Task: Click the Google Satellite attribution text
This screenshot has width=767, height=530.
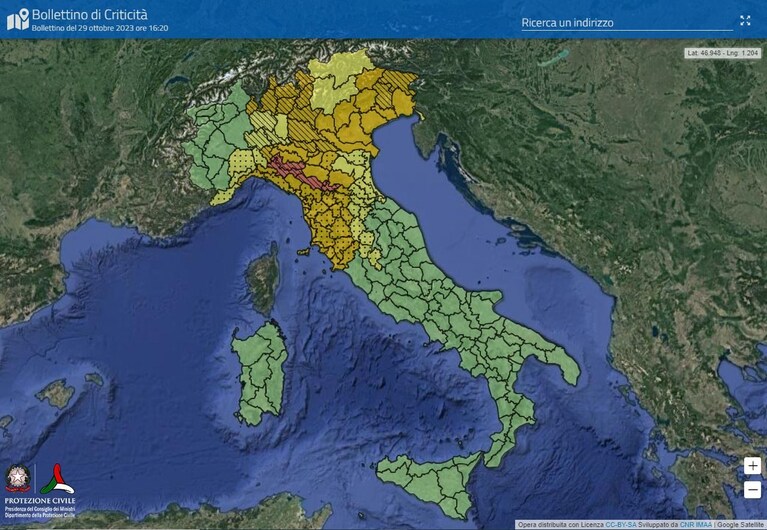Action: pyautogui.click(x=740, y=525)
